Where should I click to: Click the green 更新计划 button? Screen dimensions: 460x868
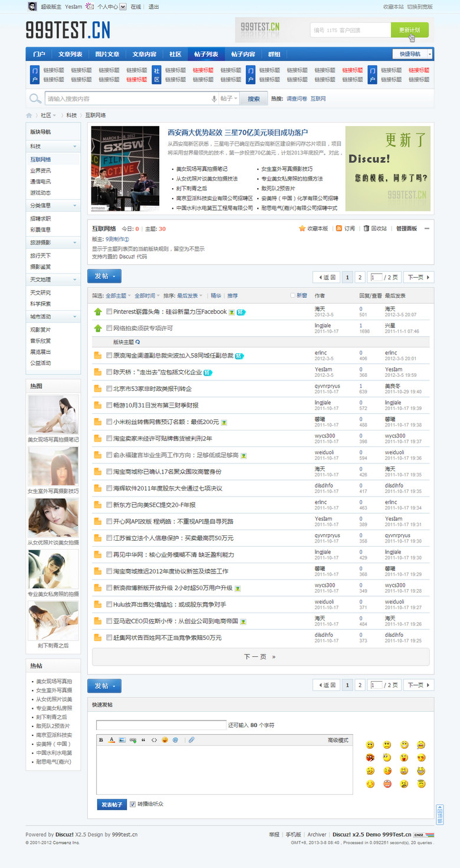pos(409,30)
